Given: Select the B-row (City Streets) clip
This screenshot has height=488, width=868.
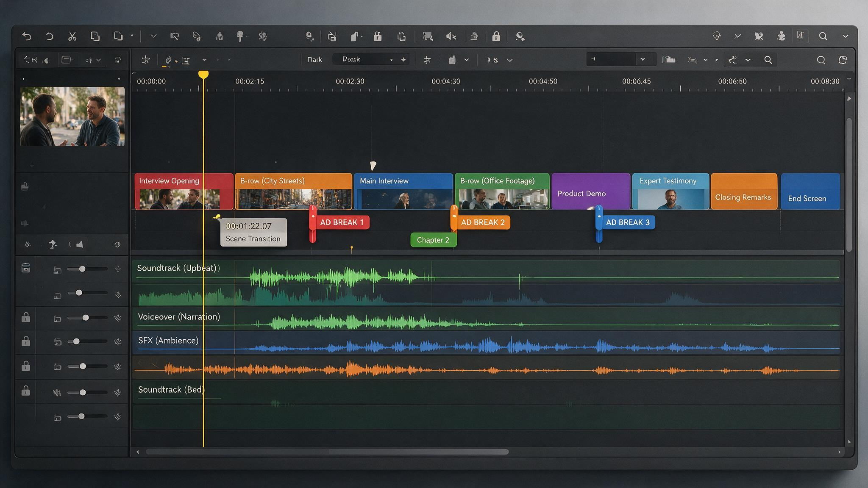Looking at the screenshot, I should tap(293, 191).
